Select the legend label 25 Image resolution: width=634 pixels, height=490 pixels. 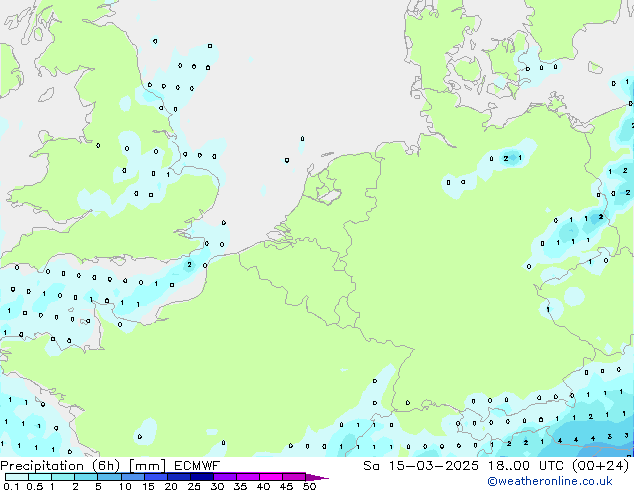click(194, 486)
